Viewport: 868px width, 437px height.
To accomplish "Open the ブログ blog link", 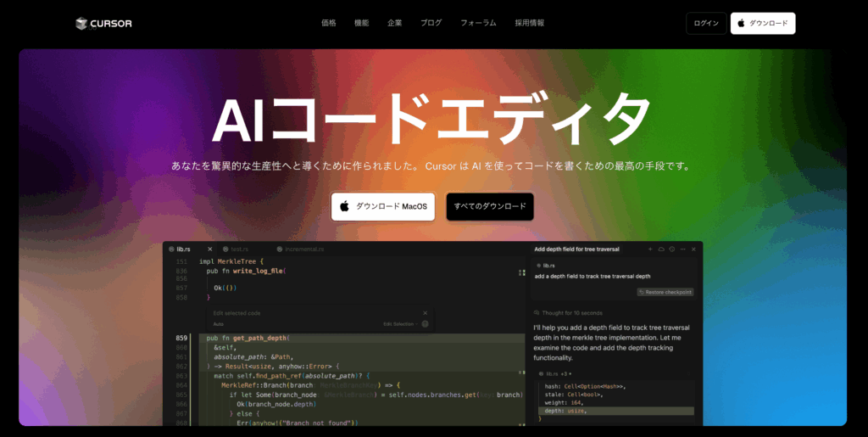I will 431,23.
